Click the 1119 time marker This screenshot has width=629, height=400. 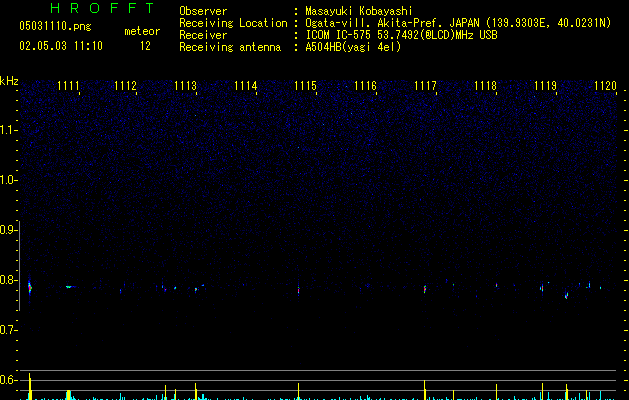546,86
